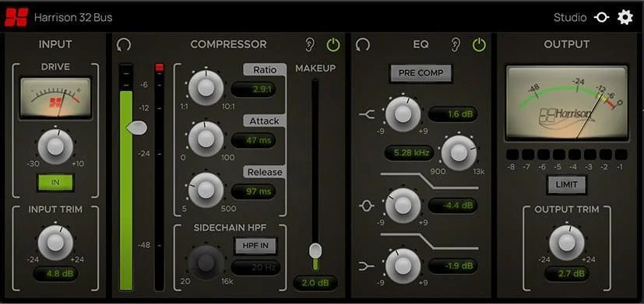Click the 2.7 dB output trim value field
The width and height of the screenshot is (644, 304).
[x=567, y=274]
